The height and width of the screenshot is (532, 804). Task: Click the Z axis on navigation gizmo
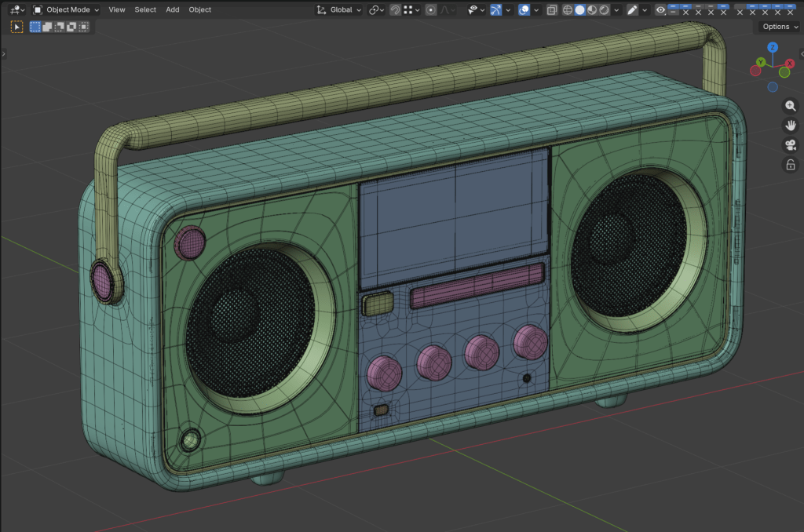(x=773, y=48)
